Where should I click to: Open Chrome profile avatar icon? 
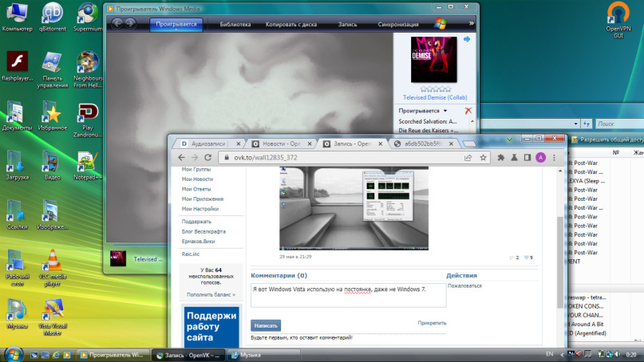(x=541, y=158)
